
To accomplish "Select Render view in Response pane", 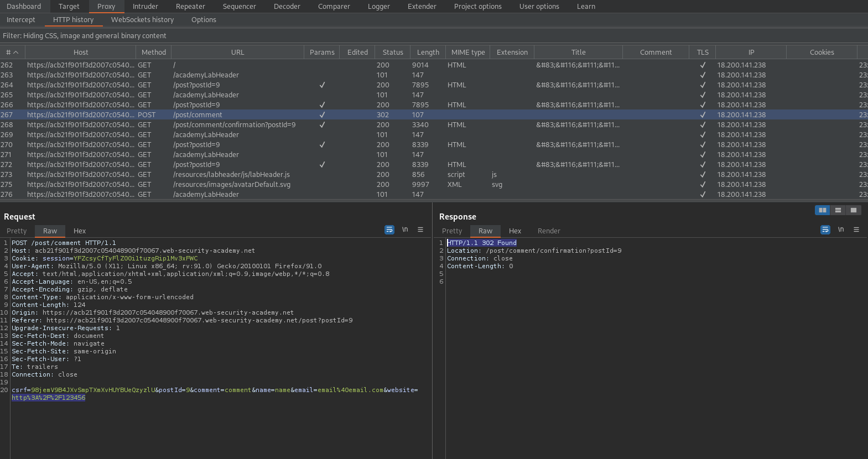I will [549, 231].
